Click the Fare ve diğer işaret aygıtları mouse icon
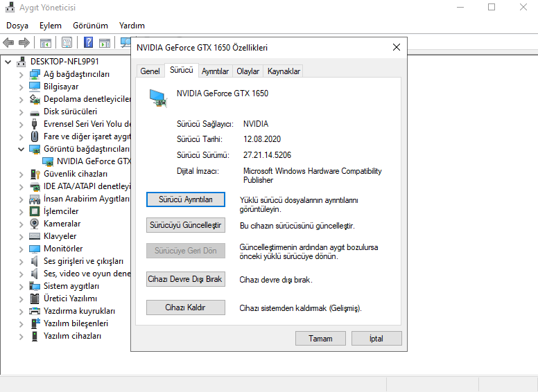Viewport: 538px width, 392px height. (34, 136)
